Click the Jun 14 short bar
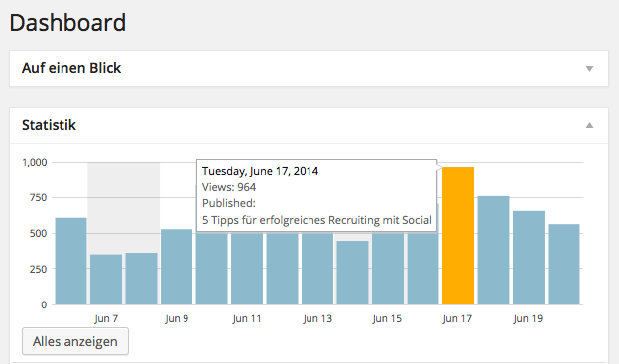 352,273
